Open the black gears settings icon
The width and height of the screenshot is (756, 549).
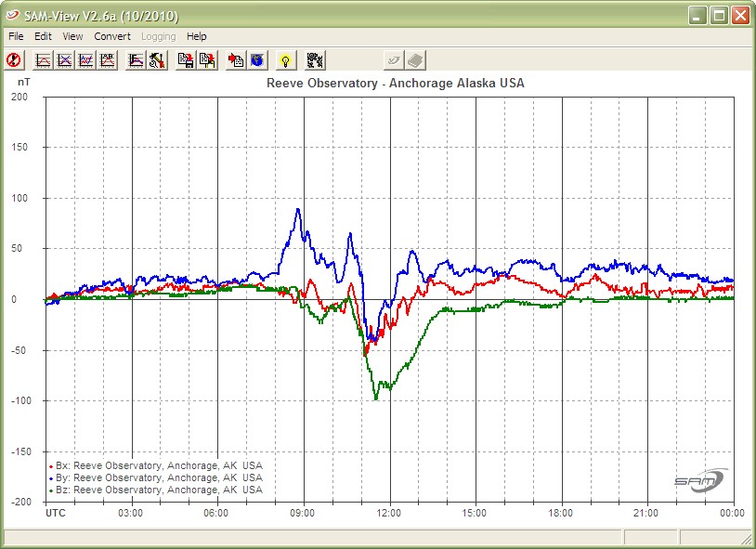[316, 60]
